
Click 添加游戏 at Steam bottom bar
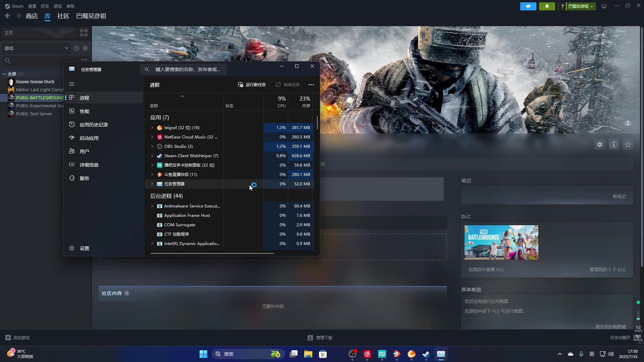point(17,338)
